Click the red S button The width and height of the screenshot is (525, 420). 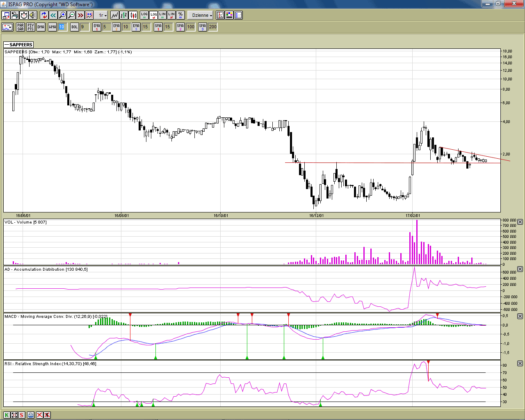pyautogui.click(x=22, y=415)
